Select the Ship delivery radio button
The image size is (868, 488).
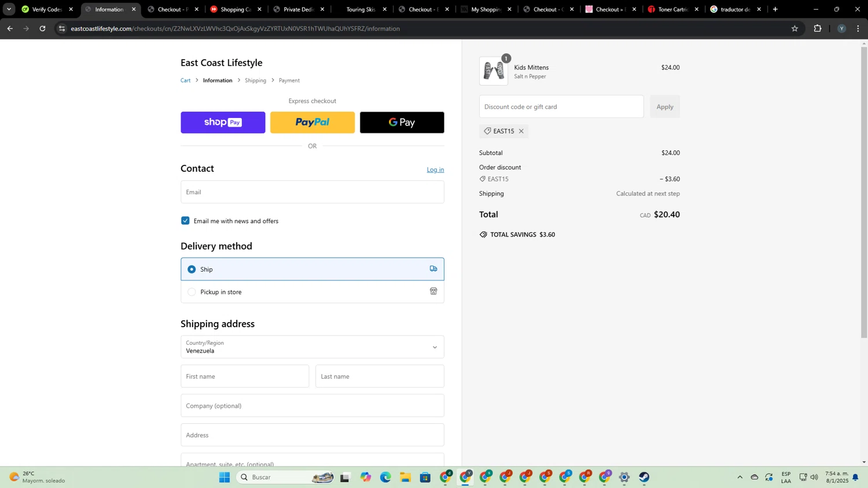pyautogui.click(x=192, y=269)
